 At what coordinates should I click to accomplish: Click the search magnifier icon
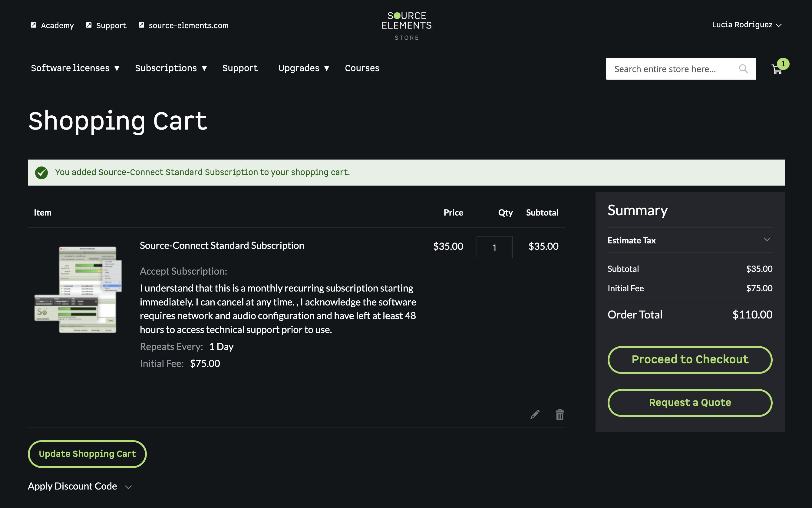(743, 69)
